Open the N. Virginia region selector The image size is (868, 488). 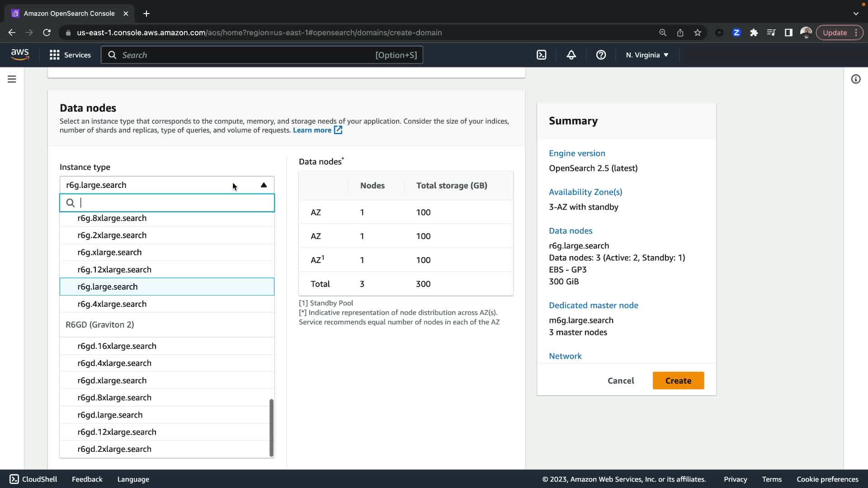[x=647, y=55]
